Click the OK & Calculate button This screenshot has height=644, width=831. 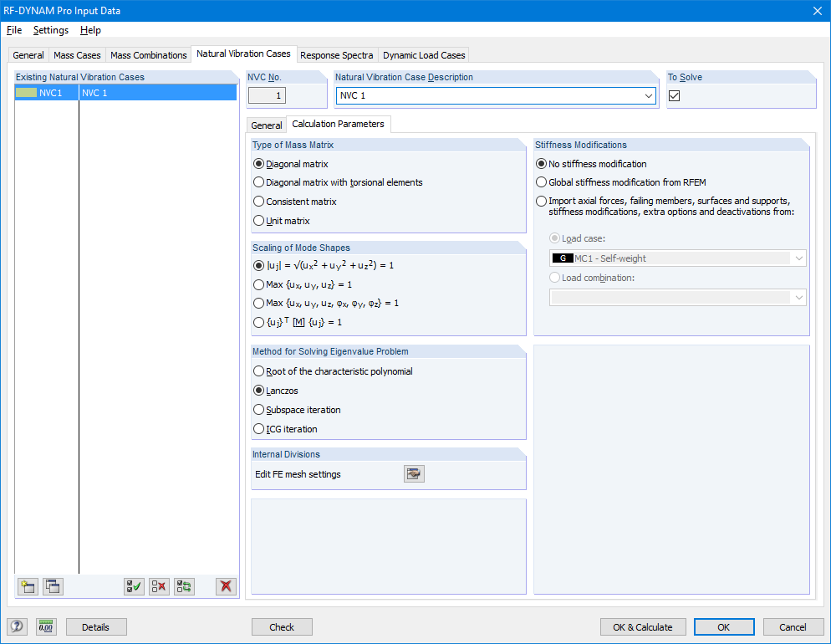point(642,626)
